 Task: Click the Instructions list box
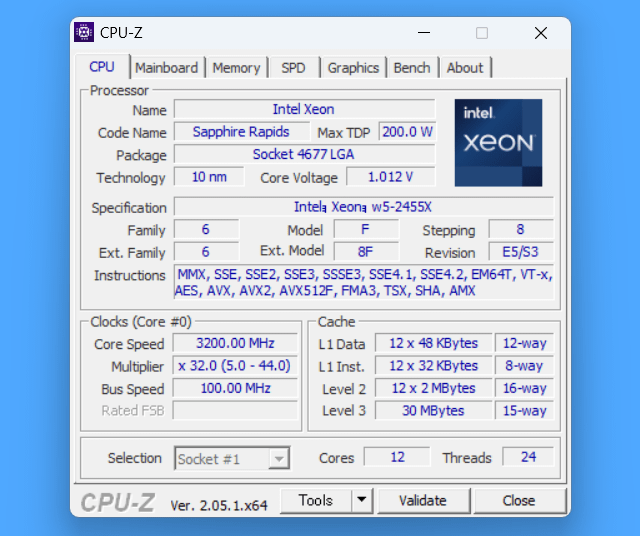(x=364, y=282)
